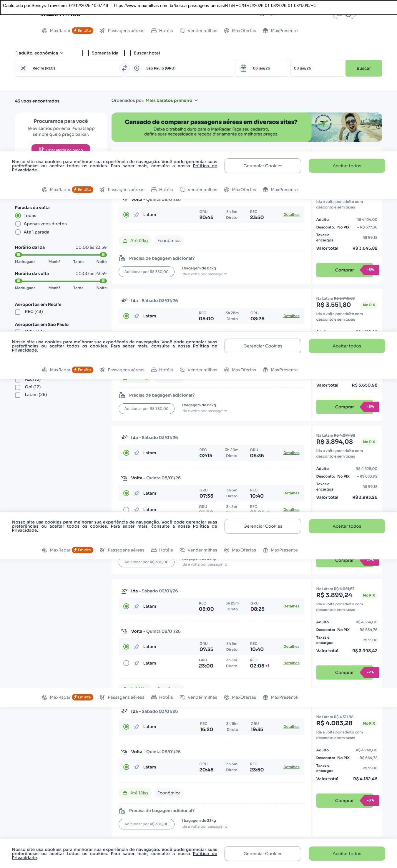
Task: Enable the Somente ida checkbox
Action: (86, 53)
